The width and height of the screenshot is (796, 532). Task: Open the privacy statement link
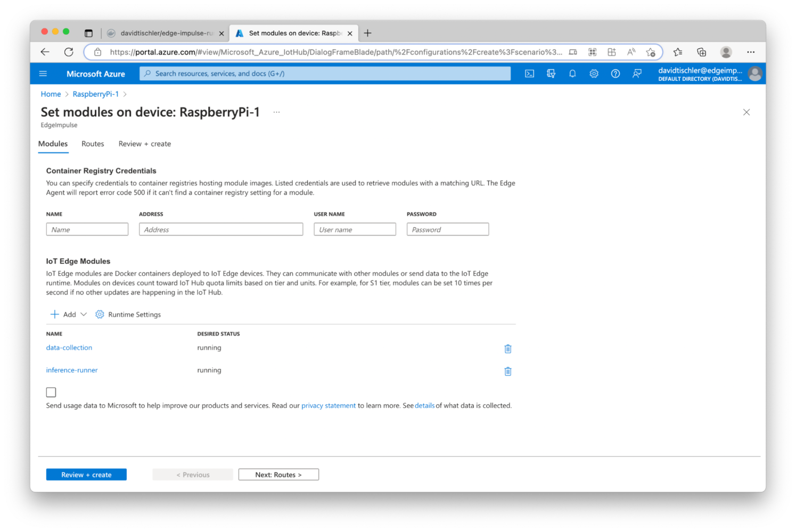[329, 405]
